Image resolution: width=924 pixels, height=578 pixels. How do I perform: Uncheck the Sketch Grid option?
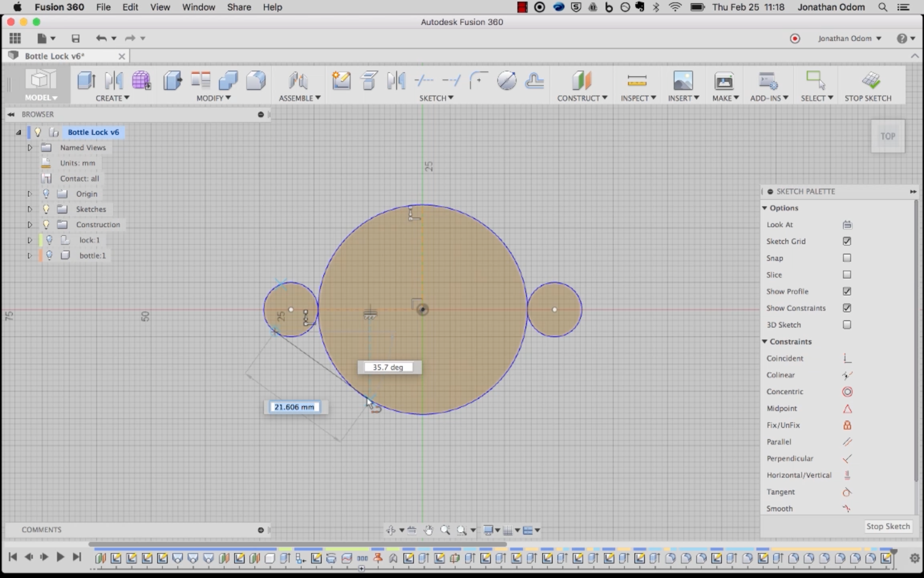(x=847, y=241)
